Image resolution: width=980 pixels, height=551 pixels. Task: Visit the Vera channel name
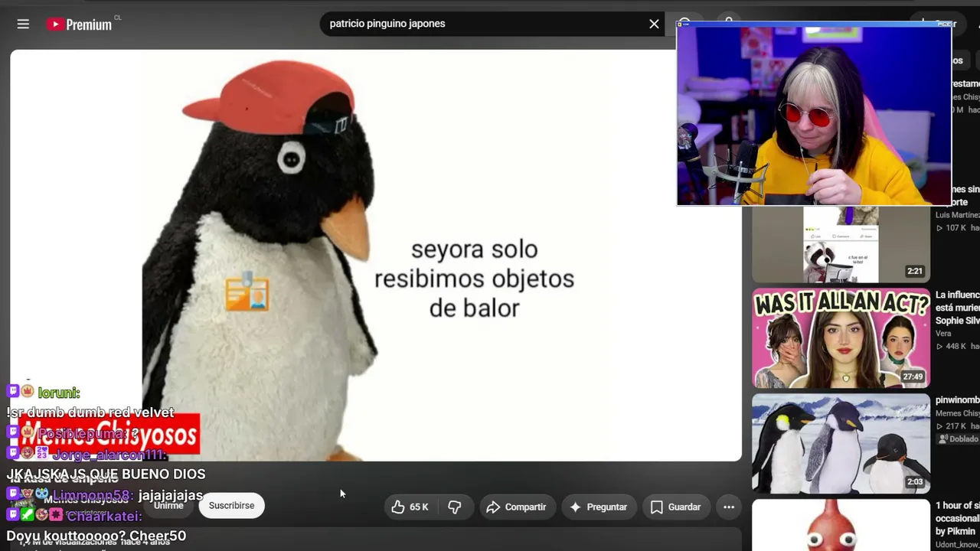943,334
